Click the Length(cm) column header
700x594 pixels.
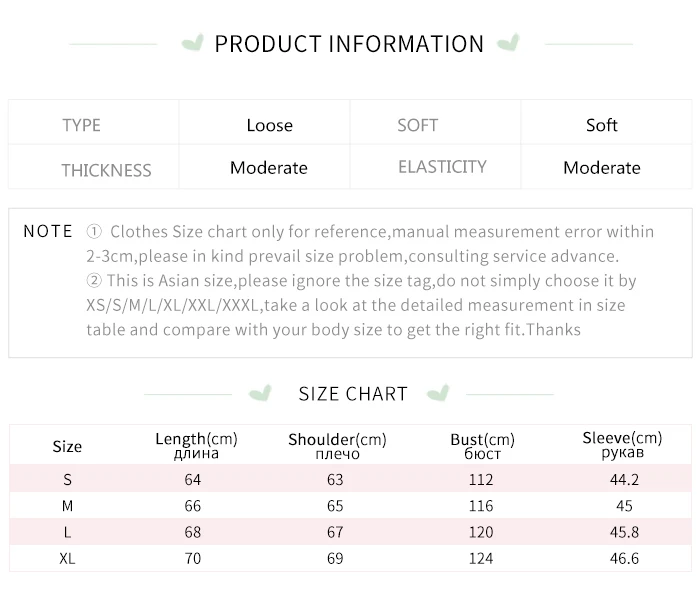pyautogui.click(x=196, y=446)
